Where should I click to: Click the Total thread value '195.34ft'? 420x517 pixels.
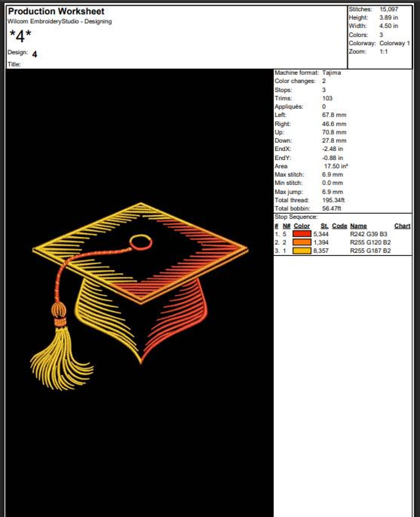(x=333, y=200)
